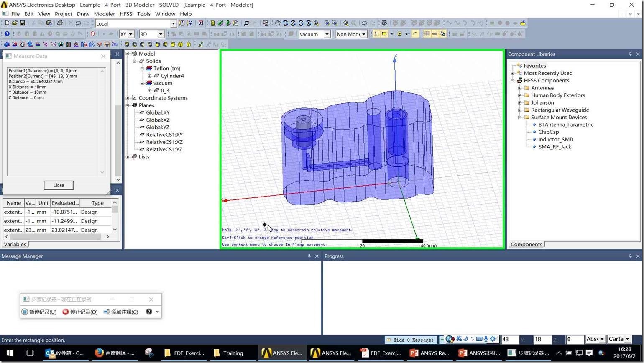The width and height of the screenshot is (644, 363).
Task: Click the blue Help question mark icon
Action: pyautogui.click(x=7, y=34)
